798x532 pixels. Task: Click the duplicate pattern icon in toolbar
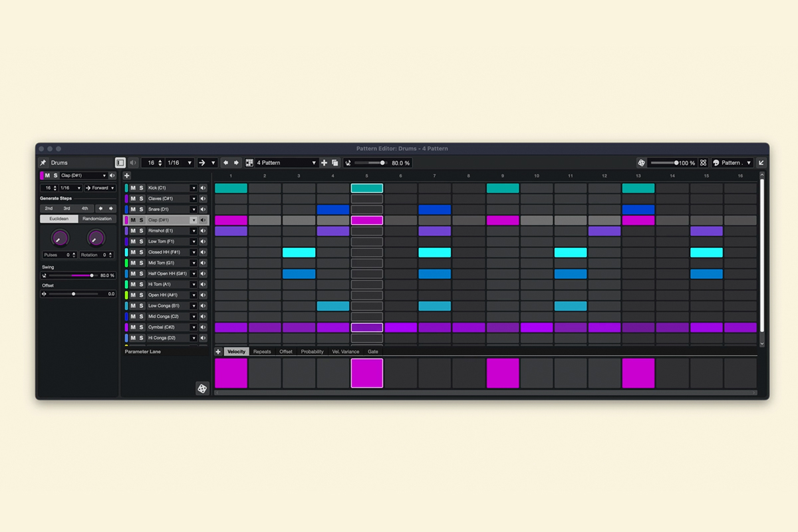pyautogui.click(x=335, y=163)
